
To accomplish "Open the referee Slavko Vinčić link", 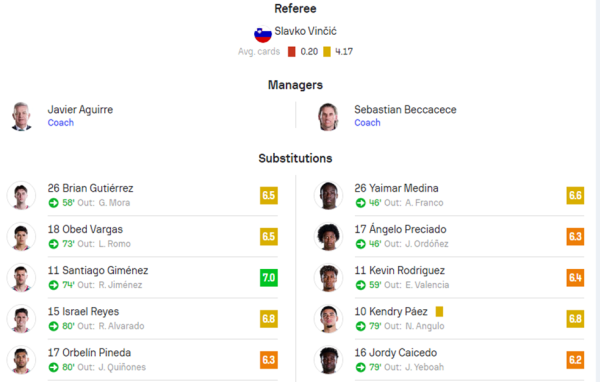I will point(305,31).
